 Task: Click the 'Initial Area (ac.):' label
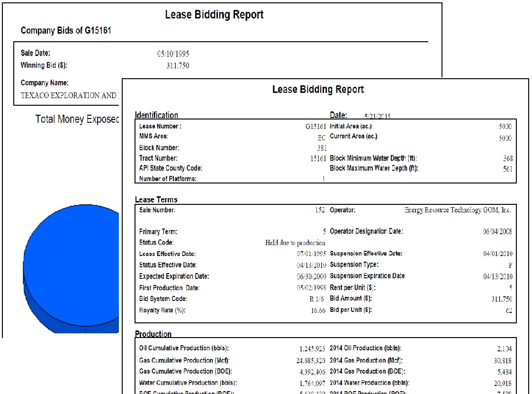pyautogui.click(x=351, y=126)
